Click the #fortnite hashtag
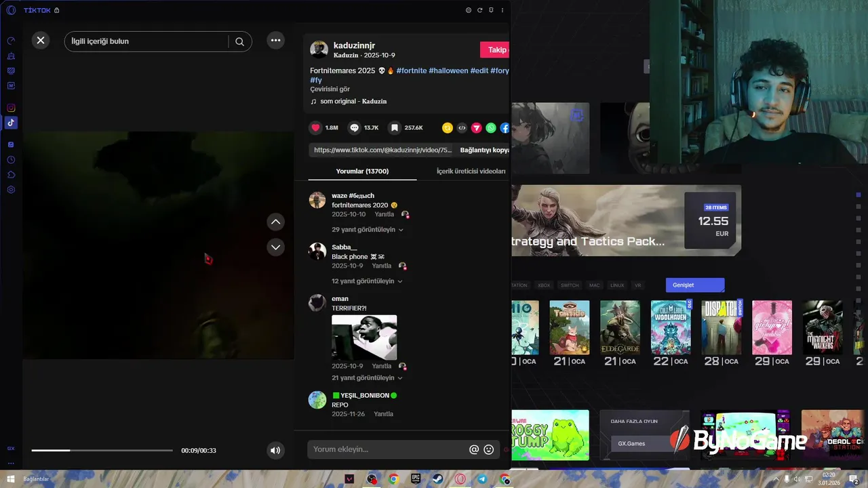868x488 pixels. pyautogui.click(x=412, y=70)
